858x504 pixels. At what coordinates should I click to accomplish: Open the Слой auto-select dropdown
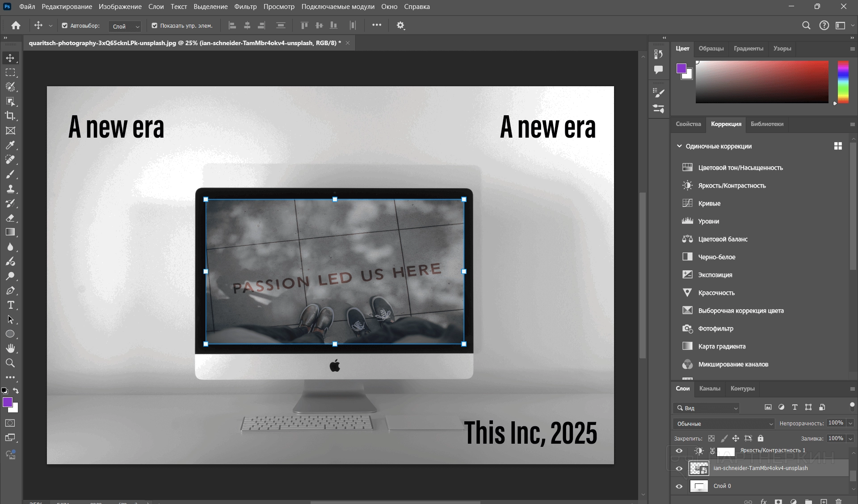(x=125, y=26)
